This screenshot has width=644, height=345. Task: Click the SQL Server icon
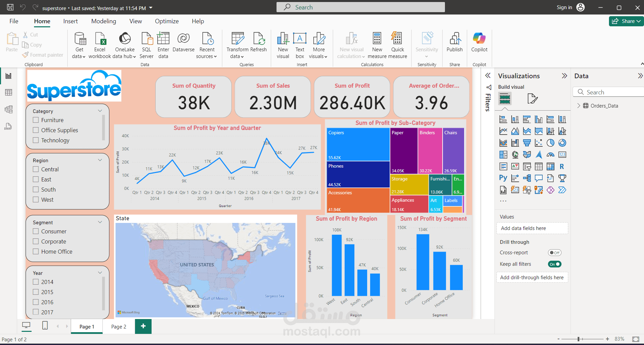pyautogui.click(x=147, y=38)
